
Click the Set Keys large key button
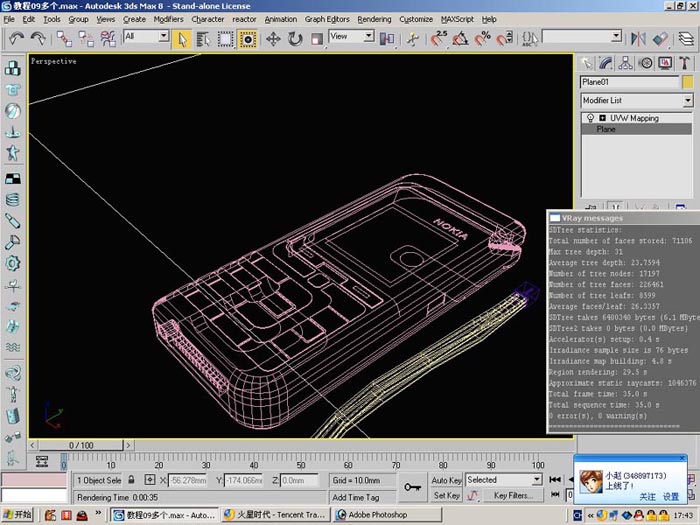[x=412, y=487]
